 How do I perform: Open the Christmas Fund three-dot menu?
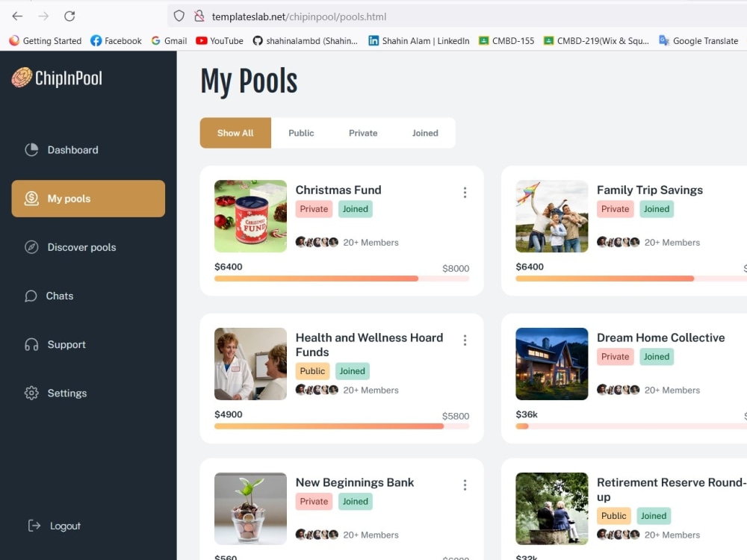point(465,193)
